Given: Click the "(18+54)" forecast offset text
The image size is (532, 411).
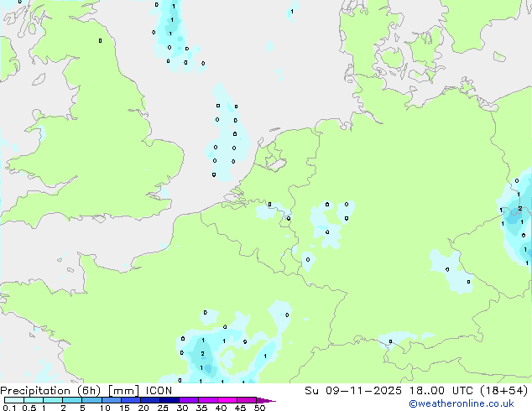Looking at the screenshot, I should [x=503, y=391].
